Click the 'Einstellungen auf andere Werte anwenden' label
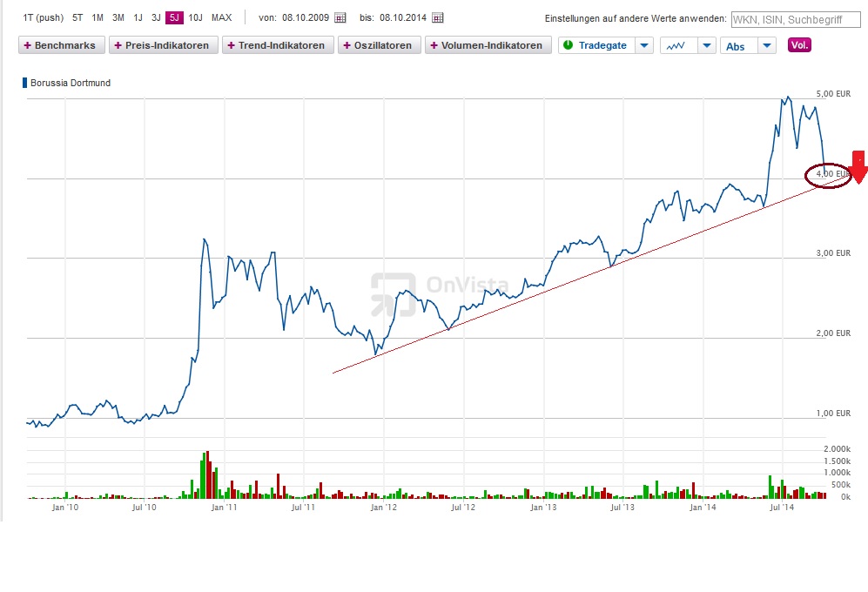The width and height of the screenshot is (868, 592). tap(636, 18)
